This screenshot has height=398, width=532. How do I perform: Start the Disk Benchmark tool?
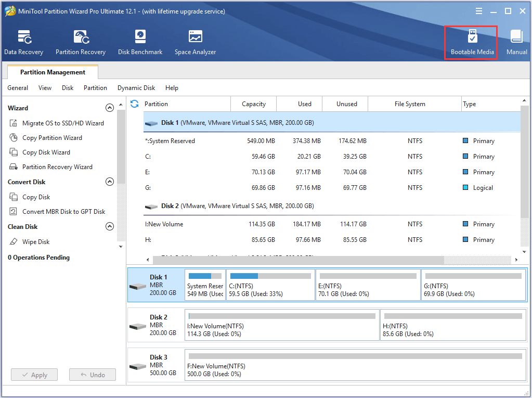click(x=140, y=43)
